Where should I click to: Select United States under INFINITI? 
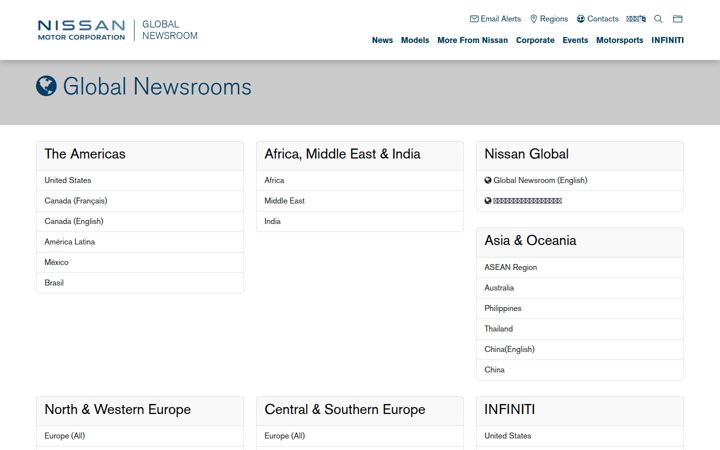point(580,436)
